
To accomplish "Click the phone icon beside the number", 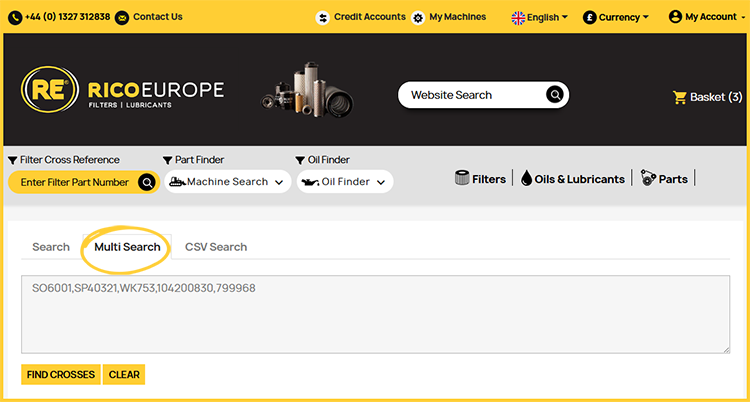I will (x=15, y=18).
